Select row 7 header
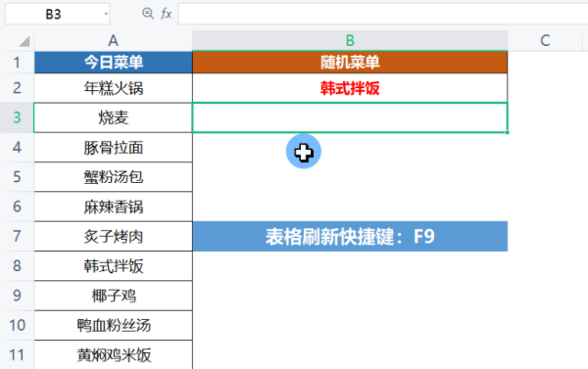Image resolution: width=588 pixels, height=369 pixels. tap(17, 237)
